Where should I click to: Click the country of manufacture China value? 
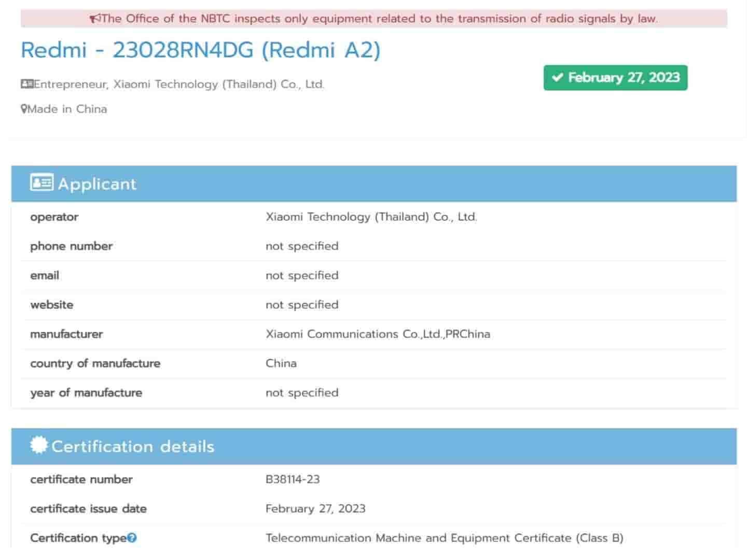(281, 363)
